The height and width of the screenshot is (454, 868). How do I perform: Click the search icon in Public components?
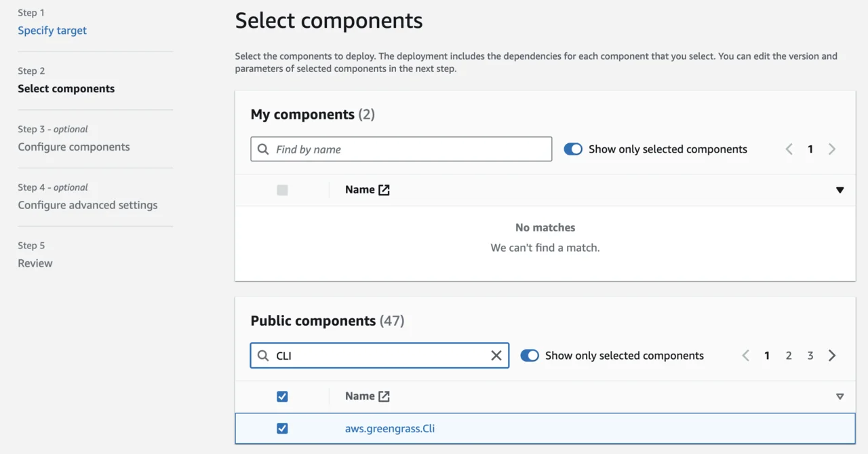[262, 355]
